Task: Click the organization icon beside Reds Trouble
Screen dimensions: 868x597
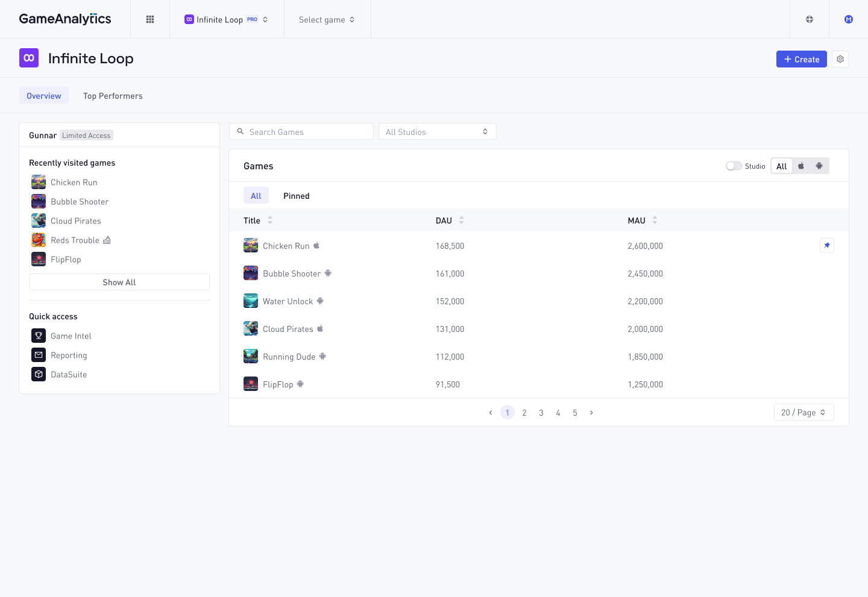Action: 107,240
